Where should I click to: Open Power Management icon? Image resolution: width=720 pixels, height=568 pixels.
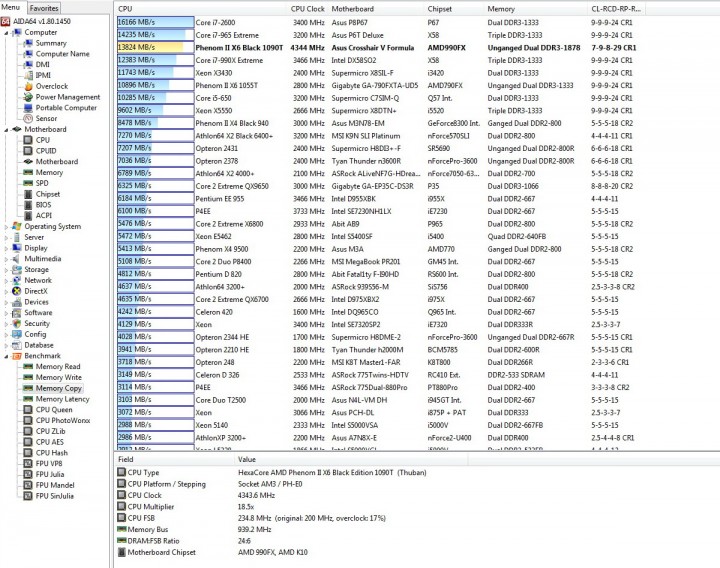point(28,97)
